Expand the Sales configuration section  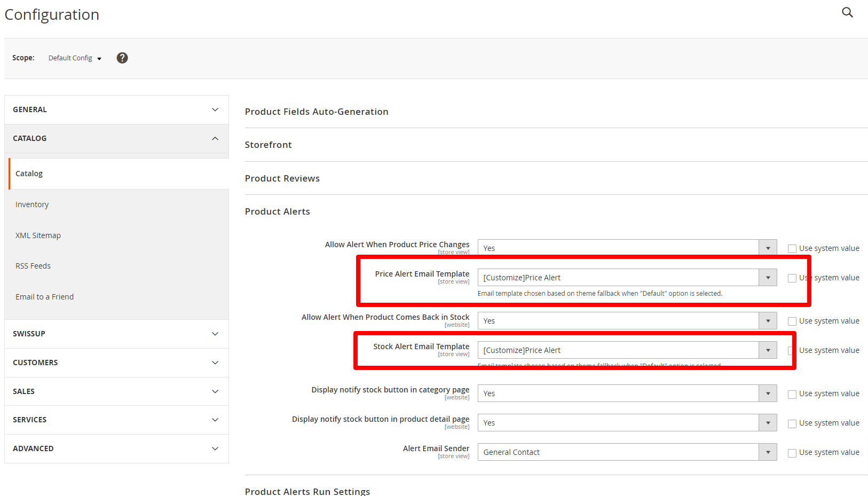[116, 391]
